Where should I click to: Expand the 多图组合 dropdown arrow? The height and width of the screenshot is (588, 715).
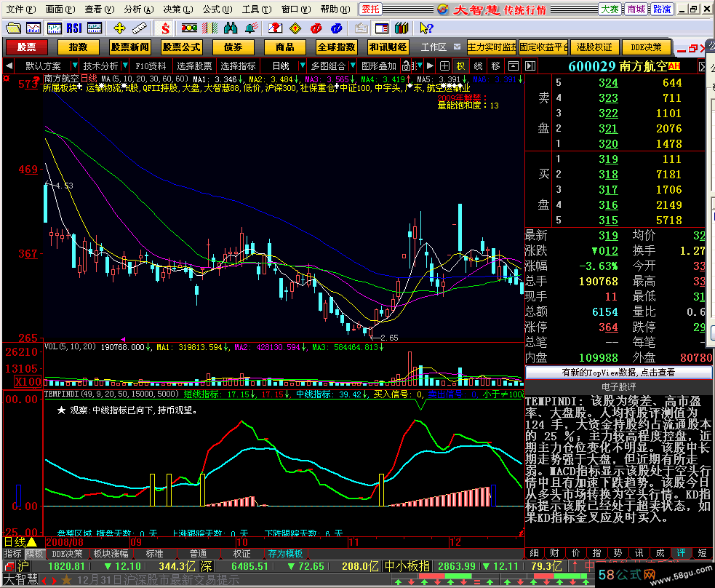tap(353, 66)
